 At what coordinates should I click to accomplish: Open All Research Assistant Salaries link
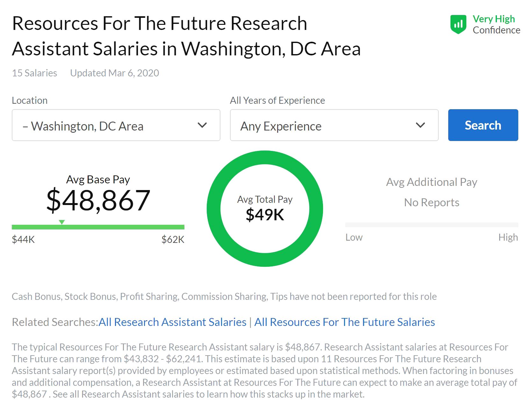[172, 322]
